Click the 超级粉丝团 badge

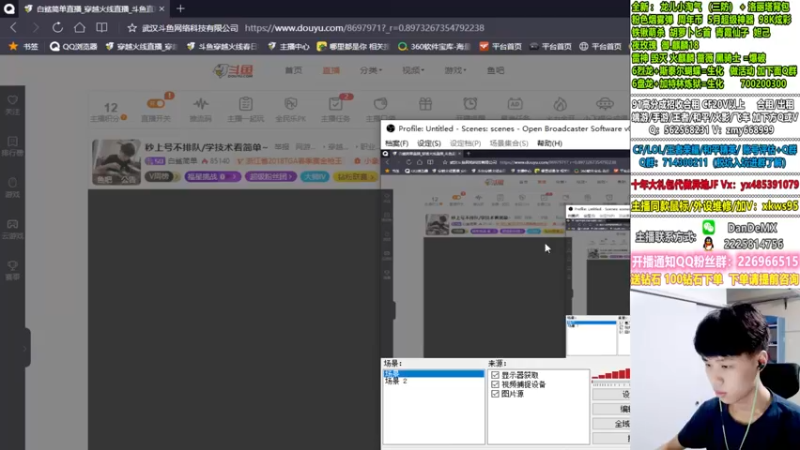[271, 177]
